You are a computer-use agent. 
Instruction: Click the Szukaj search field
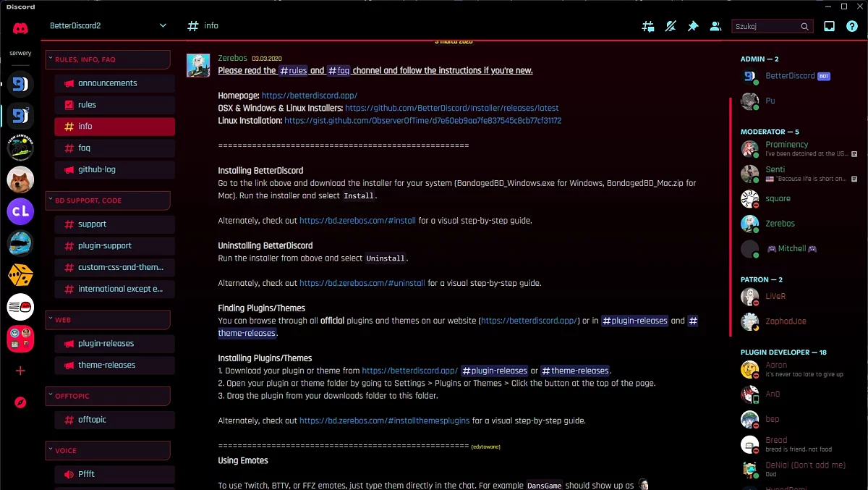[765, 27]
